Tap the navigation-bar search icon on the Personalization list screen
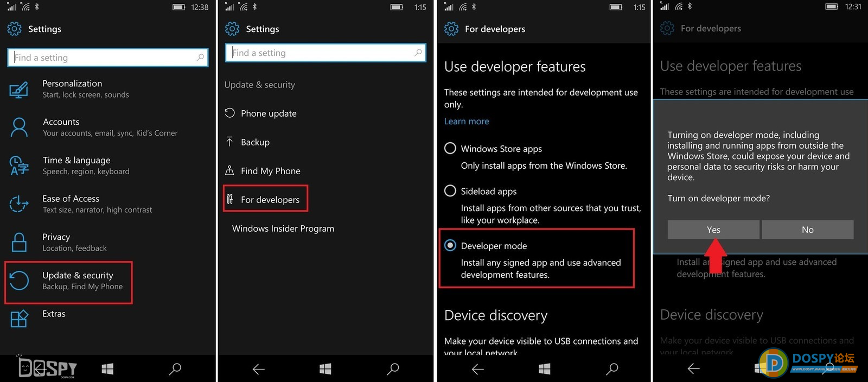The width and height of the screenshot is (868, 382). 175,369
